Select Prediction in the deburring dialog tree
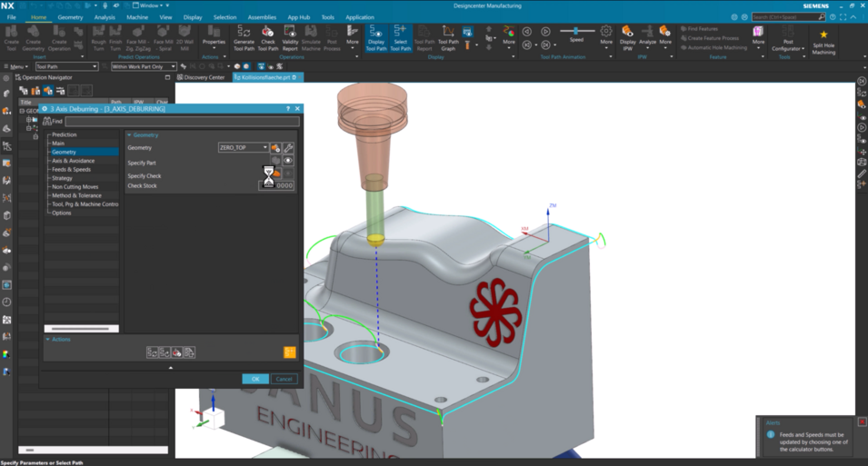 pyautogui.click(x=65, y=134)
